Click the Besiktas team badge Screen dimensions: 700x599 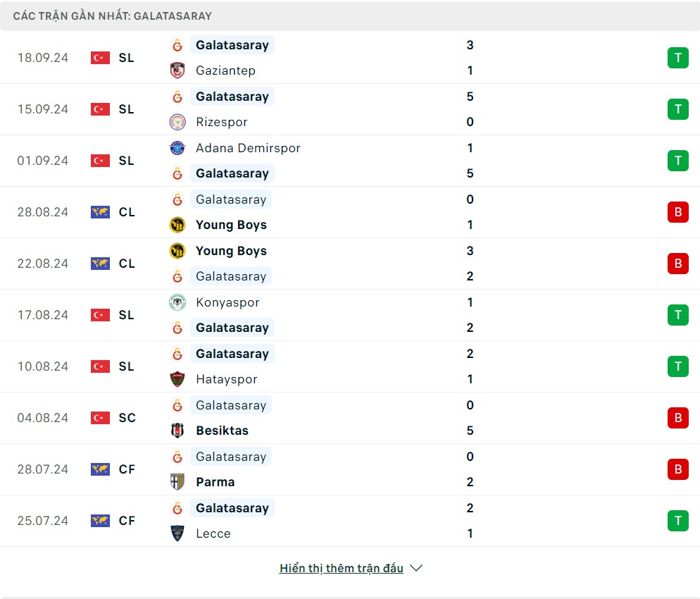(177, 431)
